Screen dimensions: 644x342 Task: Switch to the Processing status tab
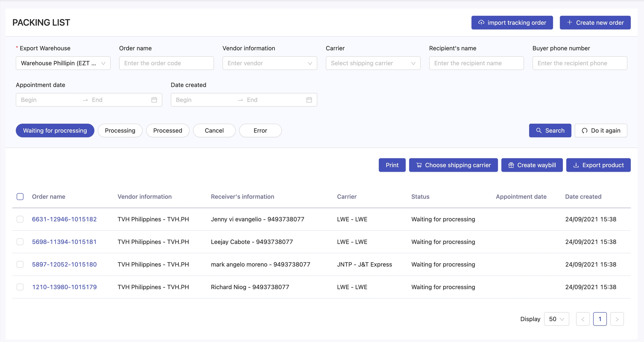click(120, 130)
